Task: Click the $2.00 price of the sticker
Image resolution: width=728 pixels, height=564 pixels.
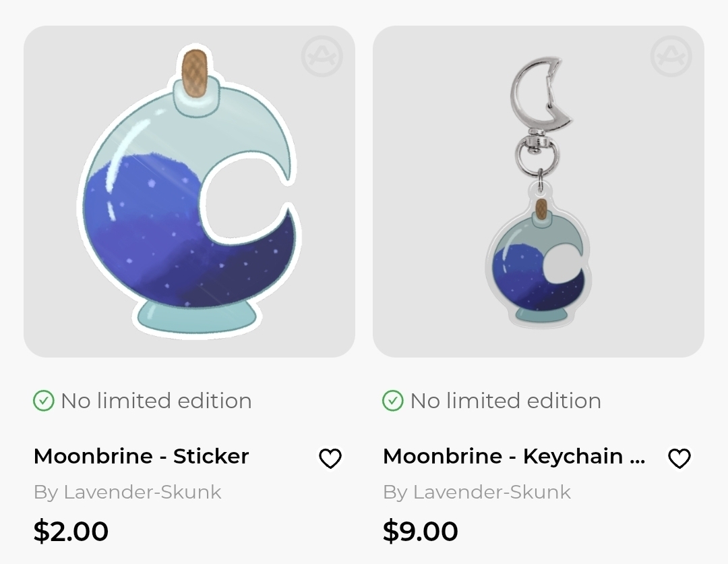Action: pyautogui.click(x=71, y=531)
